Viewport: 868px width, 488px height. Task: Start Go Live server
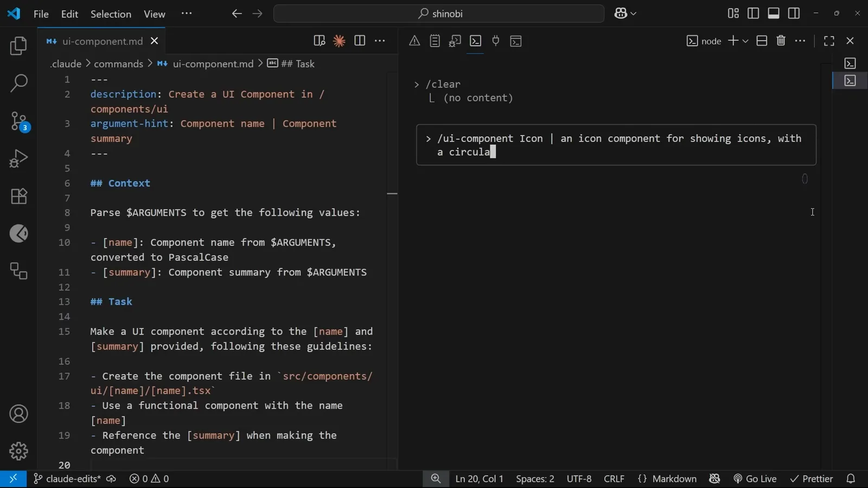755,479
